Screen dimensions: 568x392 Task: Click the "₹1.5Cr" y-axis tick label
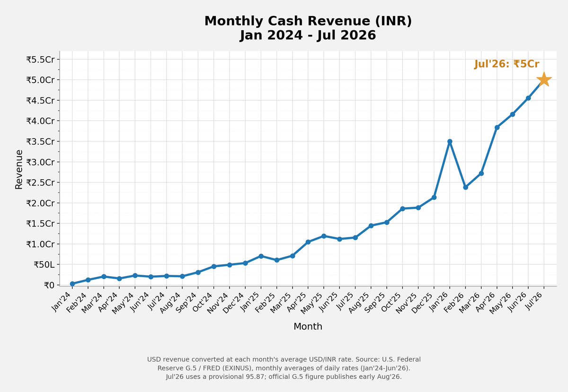40,223
